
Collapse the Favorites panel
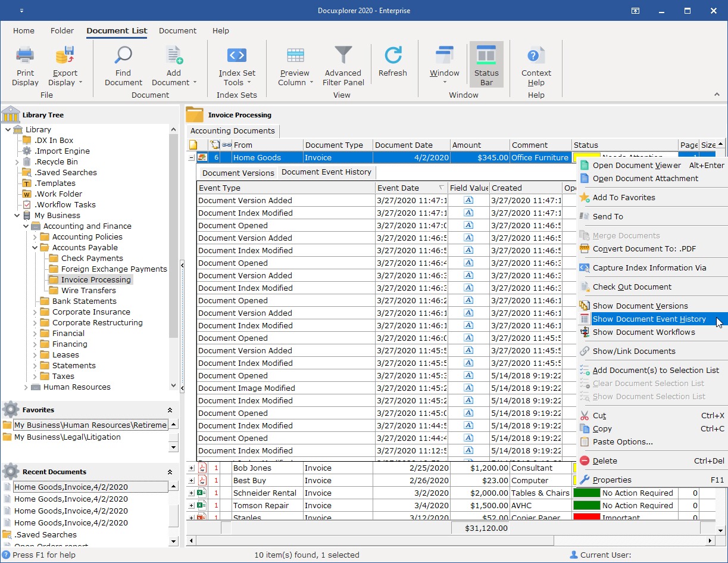pyautogui.click(x=170, y=410)
